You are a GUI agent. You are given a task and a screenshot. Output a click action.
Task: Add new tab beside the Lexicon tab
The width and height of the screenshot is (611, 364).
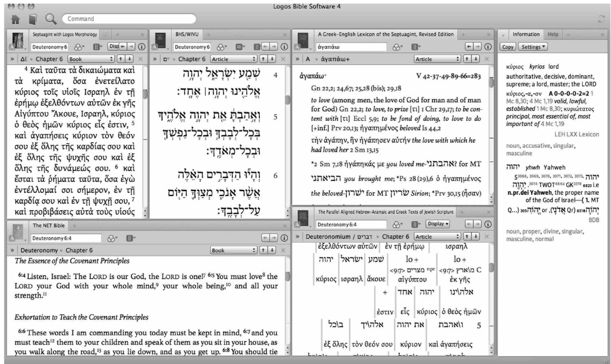463,34
